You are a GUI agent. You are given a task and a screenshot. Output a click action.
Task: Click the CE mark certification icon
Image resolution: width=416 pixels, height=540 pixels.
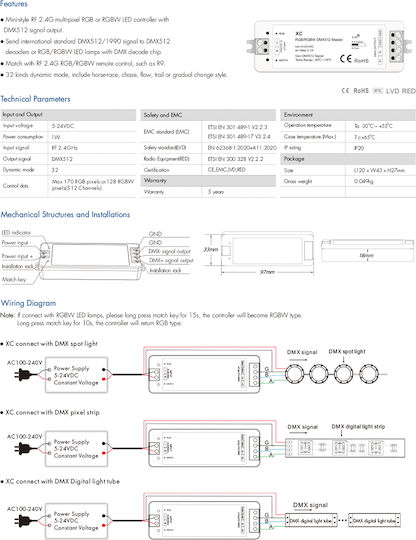point(345,91)
